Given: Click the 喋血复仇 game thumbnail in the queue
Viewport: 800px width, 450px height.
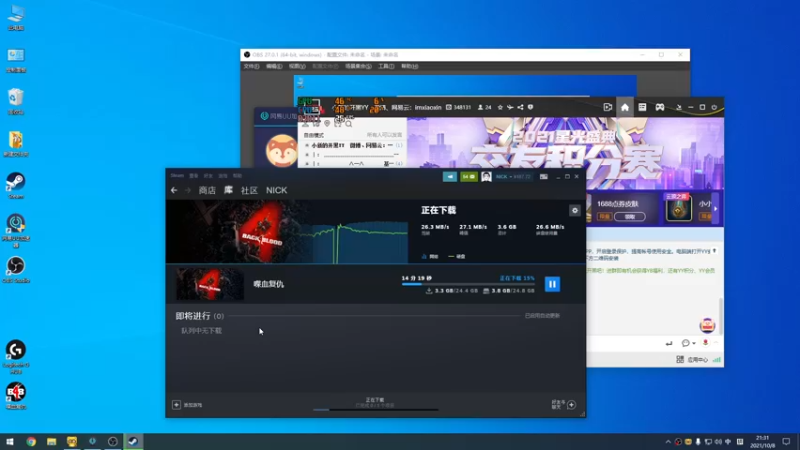Looking at the screenshot, I should tap(210, 284).
